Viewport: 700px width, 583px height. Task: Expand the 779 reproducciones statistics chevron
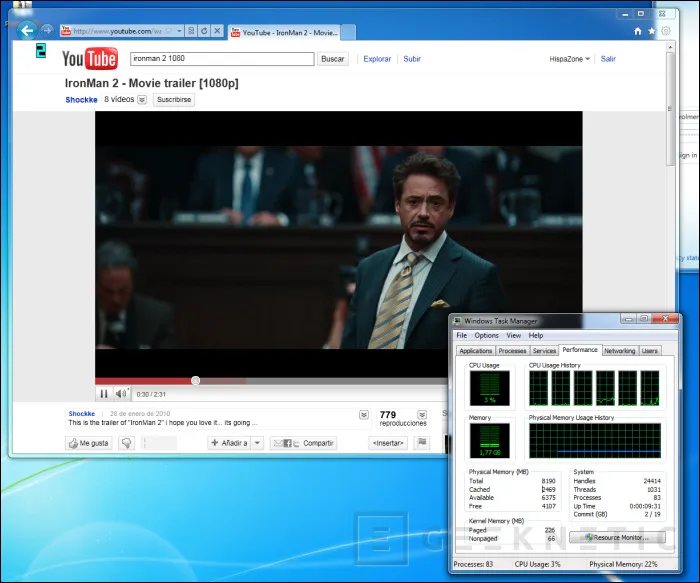[422, 415]
